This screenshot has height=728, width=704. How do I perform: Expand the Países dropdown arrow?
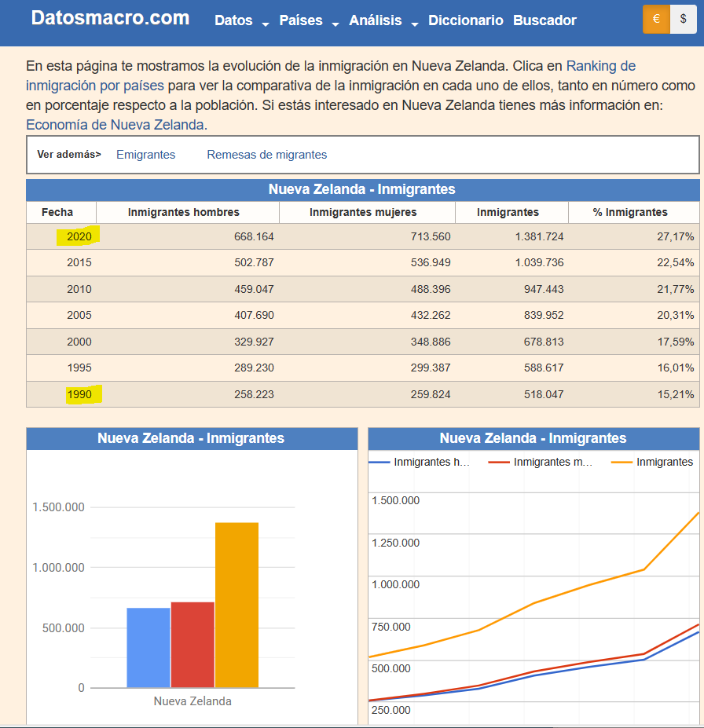(x=335, y=24)
